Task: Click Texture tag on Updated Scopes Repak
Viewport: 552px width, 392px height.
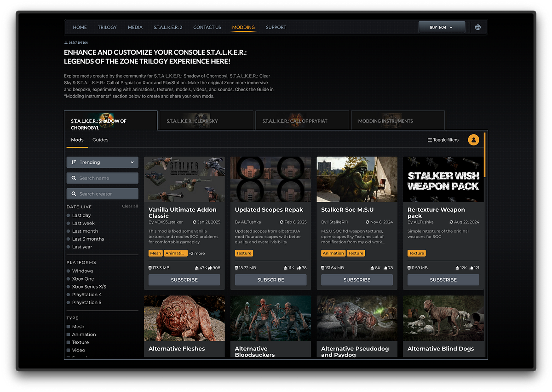Action: click(x=244, y=253)
